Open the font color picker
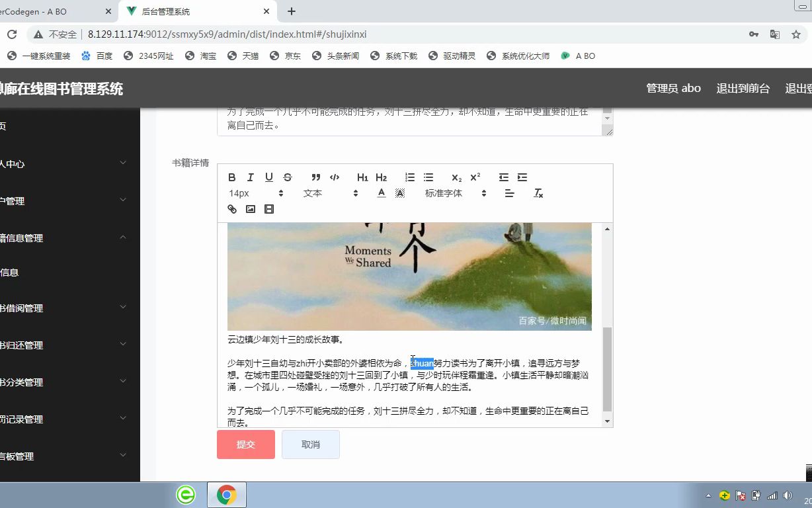The height and width of the screenshot is (508, 812). [381, 193]
